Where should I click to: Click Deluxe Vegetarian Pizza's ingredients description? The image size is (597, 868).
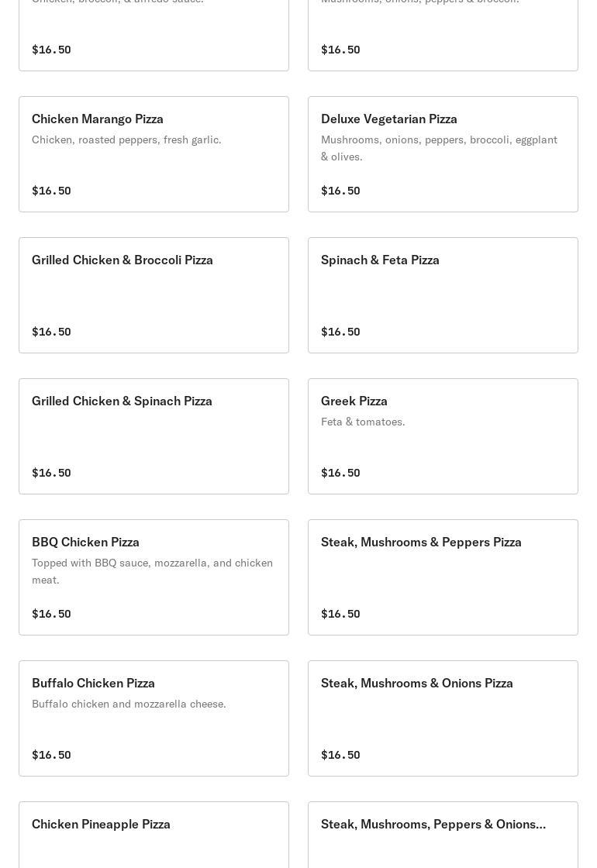(x=439, y=148)
